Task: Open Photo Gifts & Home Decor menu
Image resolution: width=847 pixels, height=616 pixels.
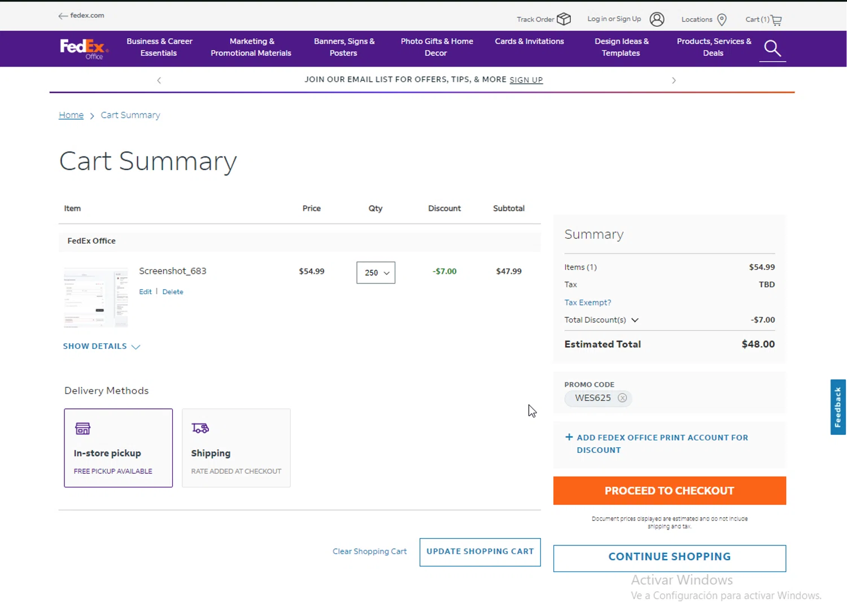Action: (436, 47)
